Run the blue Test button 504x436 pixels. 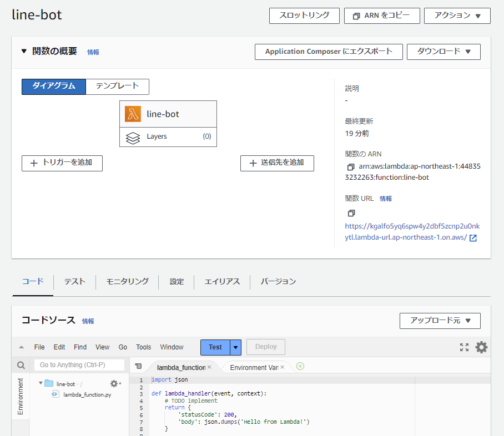[215, 347]
